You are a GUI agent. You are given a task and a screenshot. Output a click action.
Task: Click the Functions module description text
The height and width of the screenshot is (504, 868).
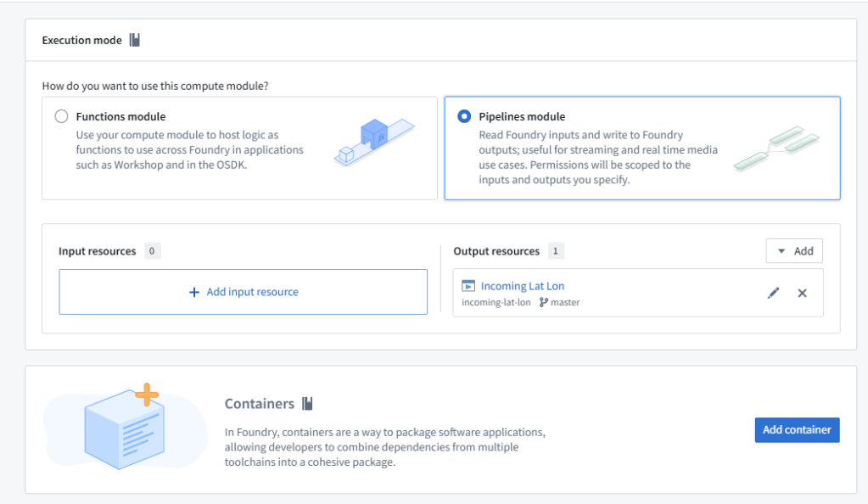[x=189, y=150]
